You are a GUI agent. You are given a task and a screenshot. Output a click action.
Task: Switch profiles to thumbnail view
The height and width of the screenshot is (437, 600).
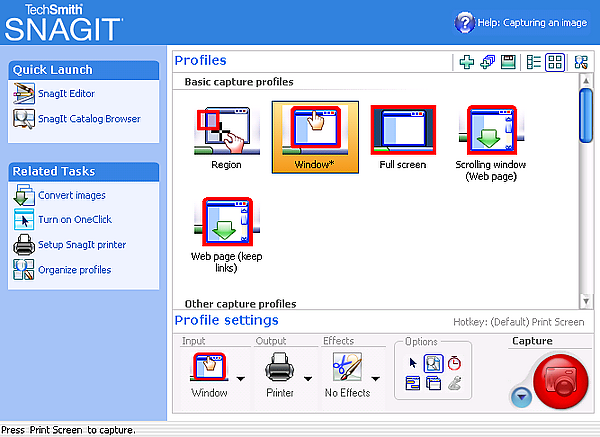pos(555,62)
